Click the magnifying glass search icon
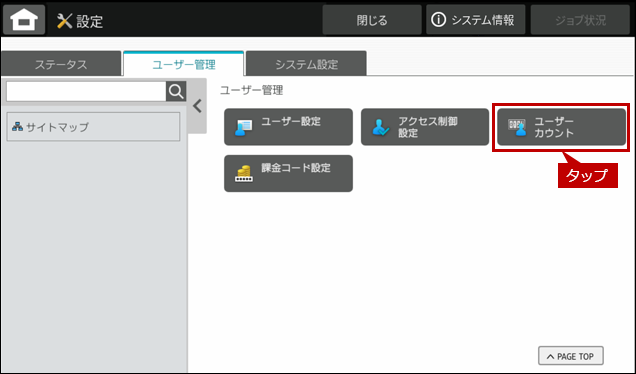The height and width of the screenshot is (374, 636). tap(176, 91)
